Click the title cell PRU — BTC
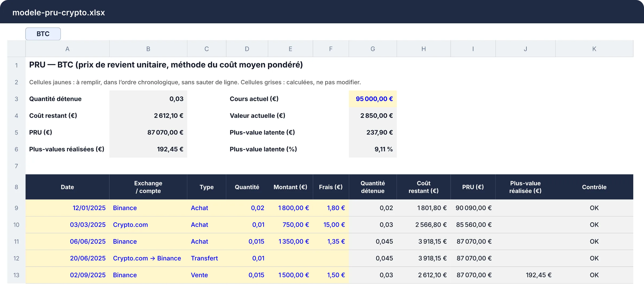 pos(166,65)
